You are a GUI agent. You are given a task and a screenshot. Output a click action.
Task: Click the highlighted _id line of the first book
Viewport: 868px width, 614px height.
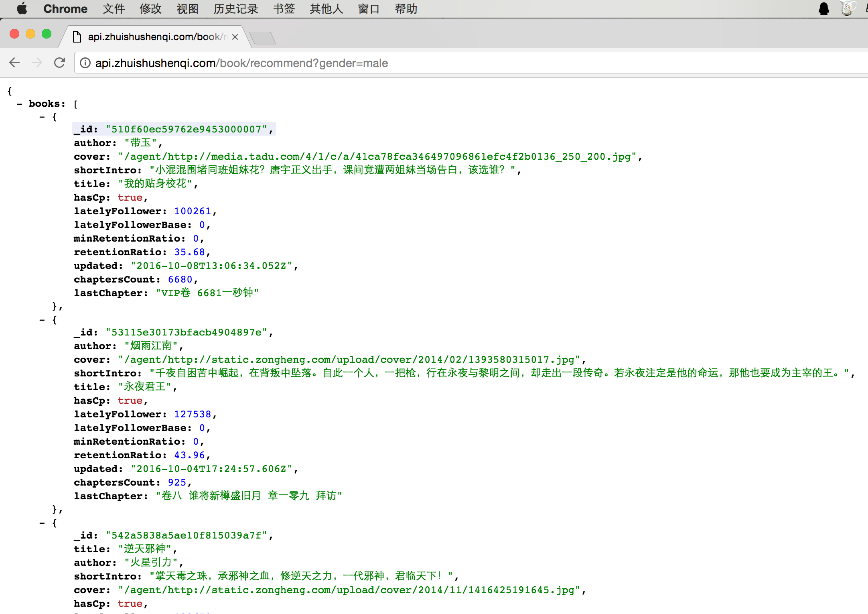[173, 129]
